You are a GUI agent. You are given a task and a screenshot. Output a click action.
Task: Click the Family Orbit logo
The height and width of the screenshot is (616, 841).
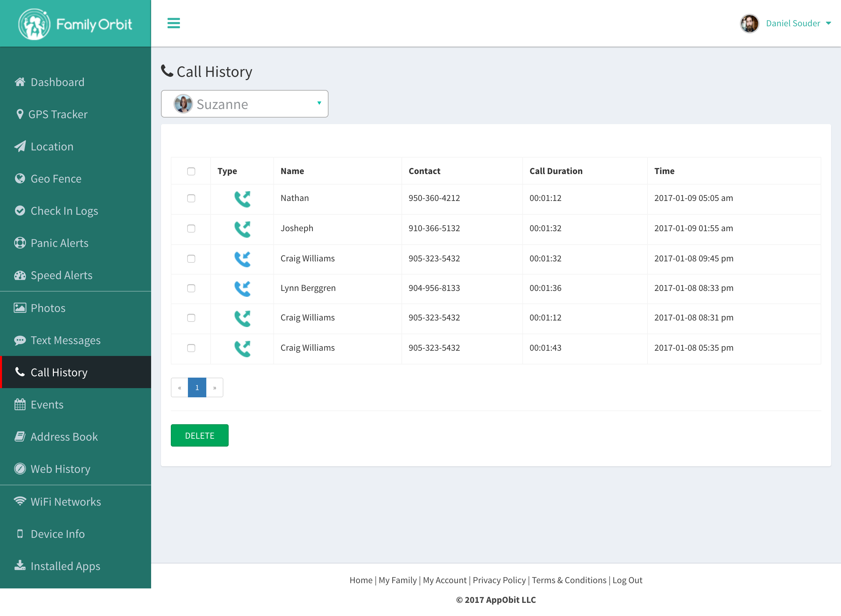pyautogui.click(x=75, y=24)
